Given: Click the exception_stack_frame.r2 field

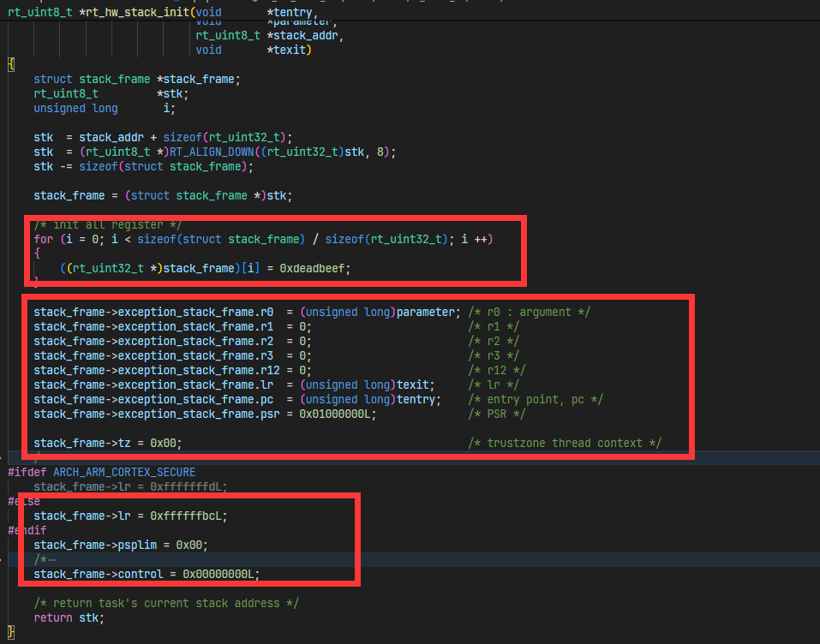Looking at the screenshot, I should tap(153, 342).
